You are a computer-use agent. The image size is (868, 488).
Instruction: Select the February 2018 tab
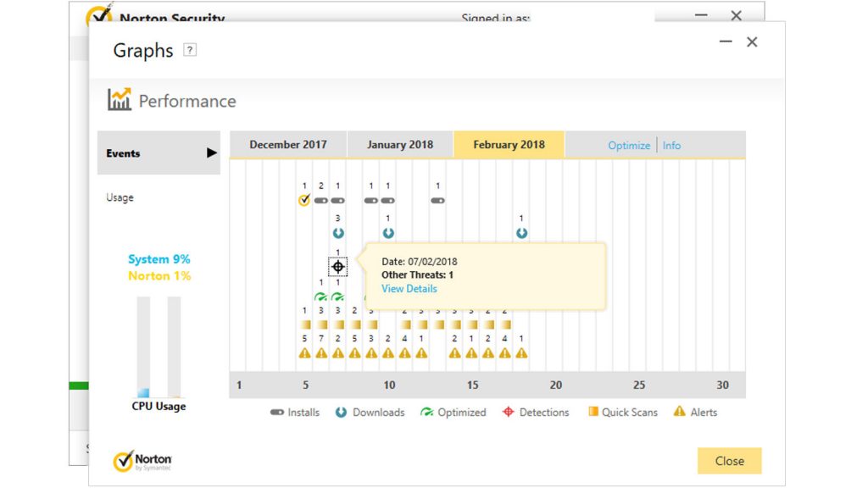[x=509, y=145]
